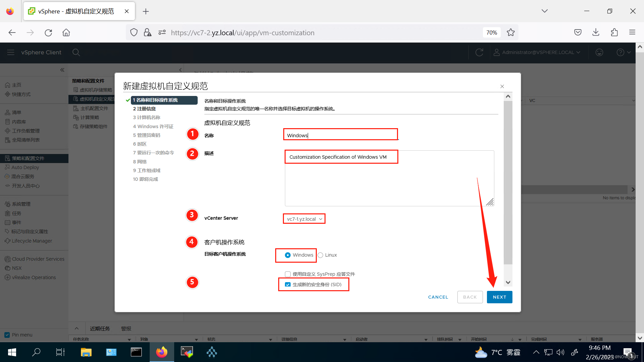Image resolution: width=644 pixels, height=362 pixels.
Task: Open the volume tray icon
Action: (x=560, y=352)
